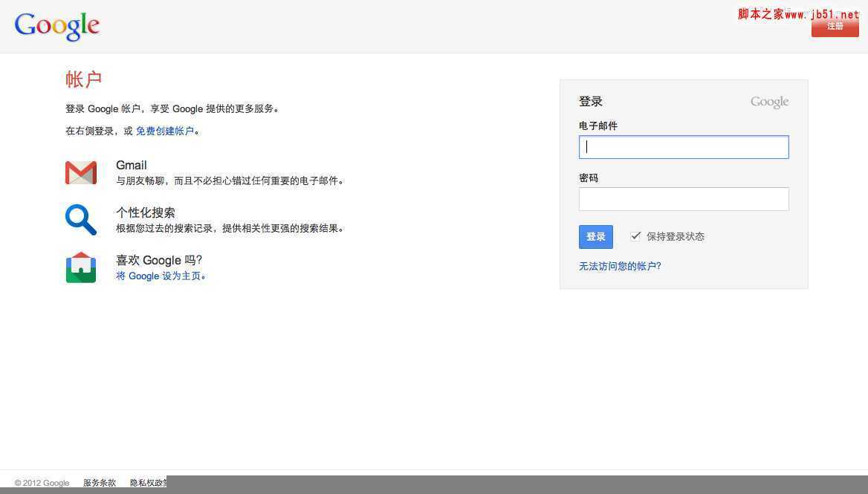Viewport: 868px width, 494px height.
Task: Click the 电子邮件 email input field
Action: (x=683, y=146)
